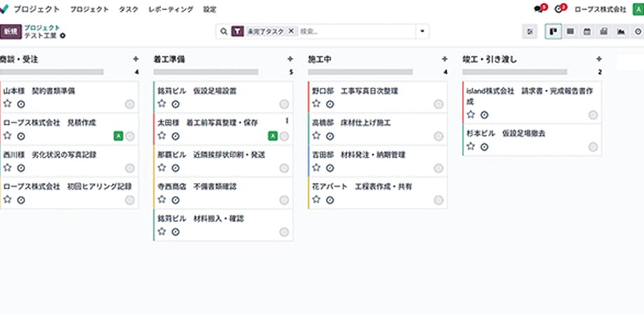Click assignee avatar on ロープス株式会社 見積作成
The height and width of the screenshot is (314, 644).
[x=118, y=136]
